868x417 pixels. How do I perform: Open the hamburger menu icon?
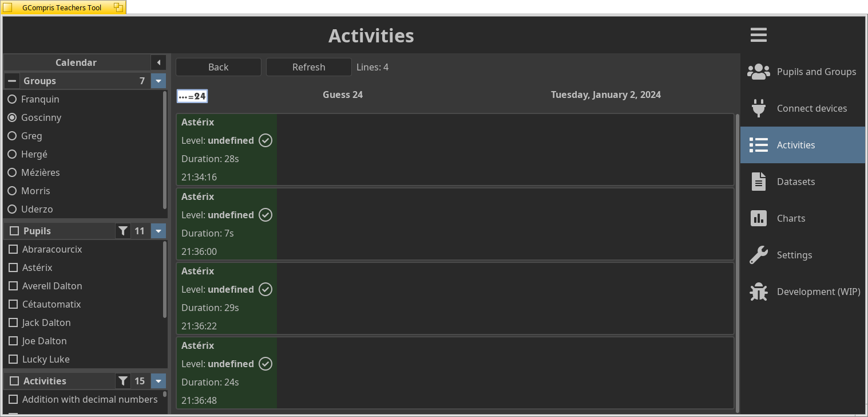[x=758, y=35]
